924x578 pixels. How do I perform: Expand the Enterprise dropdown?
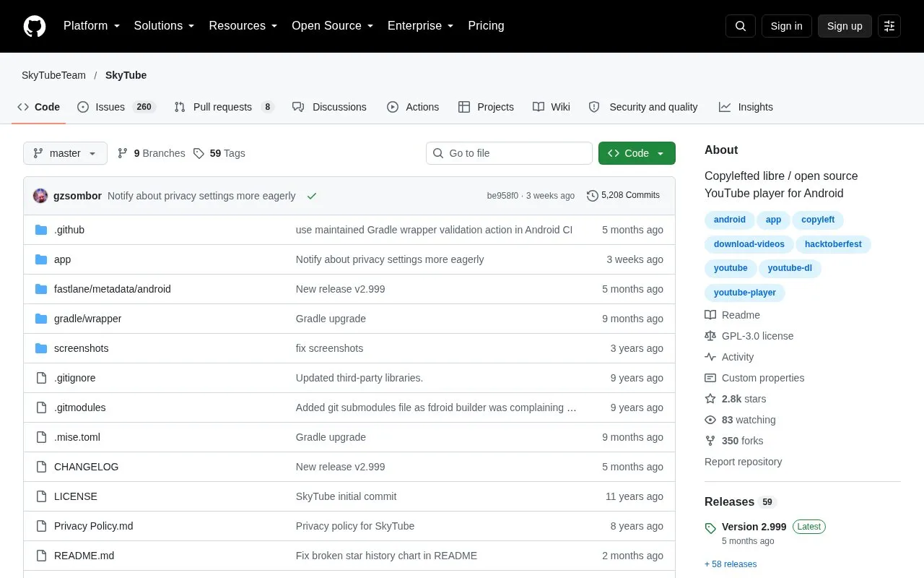tap(421, 26)
